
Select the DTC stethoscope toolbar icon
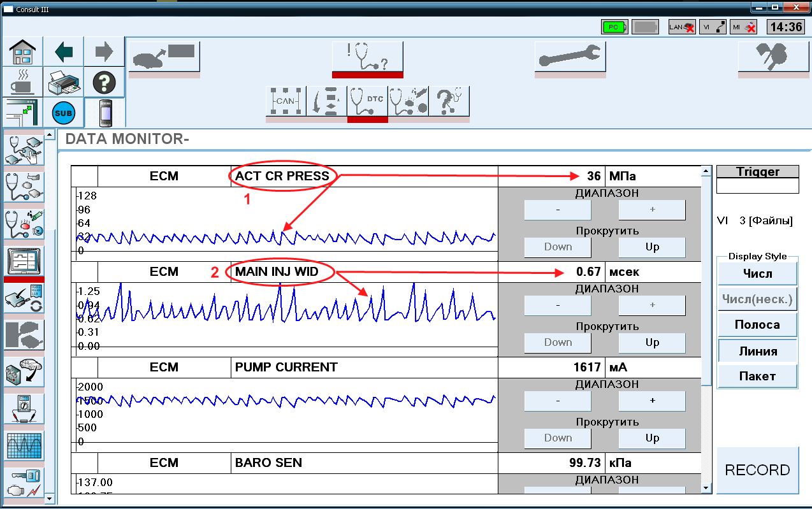click(367, 102)
